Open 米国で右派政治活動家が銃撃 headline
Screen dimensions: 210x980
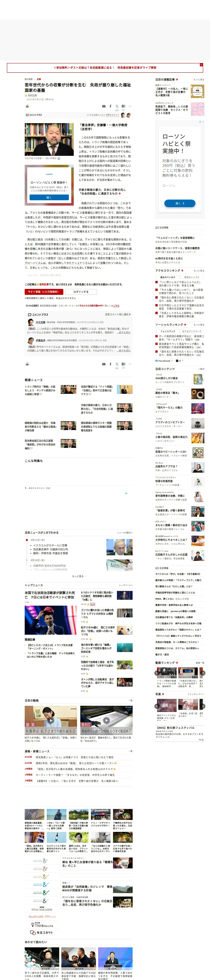pyautogui.click(x=50, y=595)
